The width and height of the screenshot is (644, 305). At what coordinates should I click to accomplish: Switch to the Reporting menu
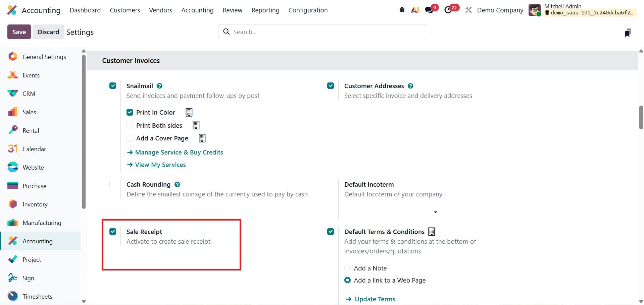(x=265, y=10)
